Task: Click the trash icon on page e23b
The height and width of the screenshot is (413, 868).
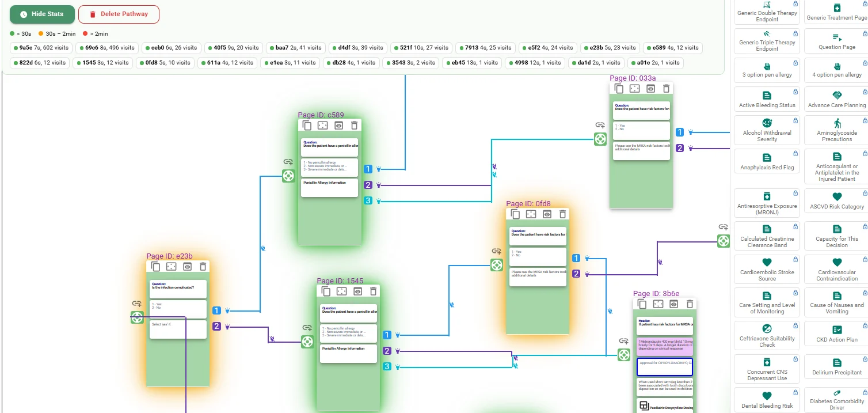Action: tap(203, 266)
